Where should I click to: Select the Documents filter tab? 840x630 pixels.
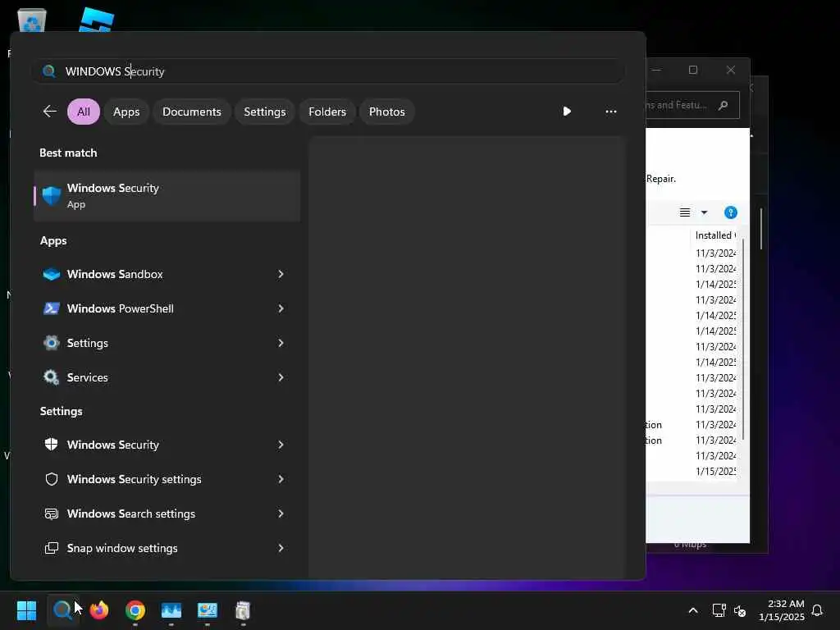(192, 112)
